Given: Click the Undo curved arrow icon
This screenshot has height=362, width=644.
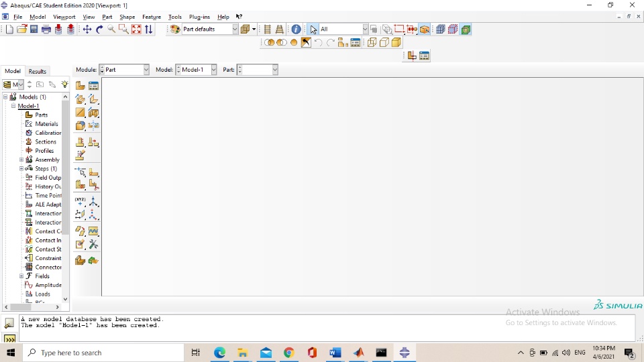Looking at the screenshot, I should click(x=318, y=43).
